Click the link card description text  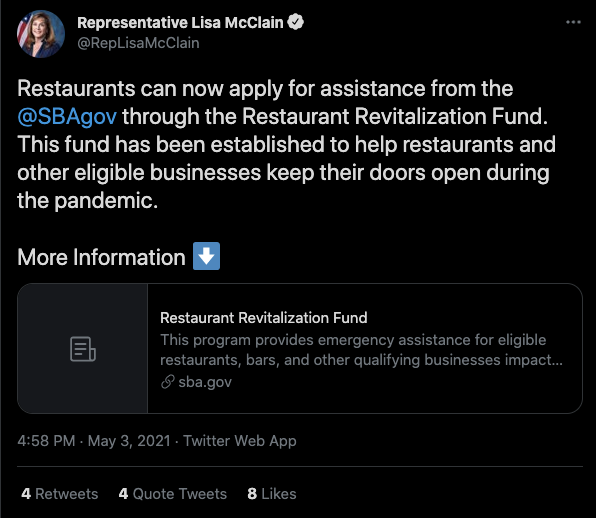point(361,350)
